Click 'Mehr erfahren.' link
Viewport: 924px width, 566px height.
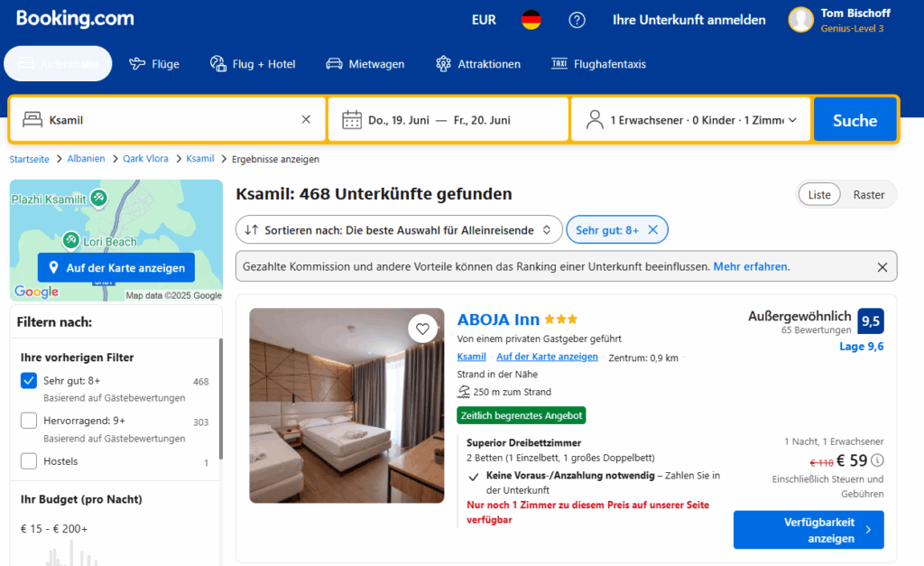pyautogui.click(x=752, y=266)
